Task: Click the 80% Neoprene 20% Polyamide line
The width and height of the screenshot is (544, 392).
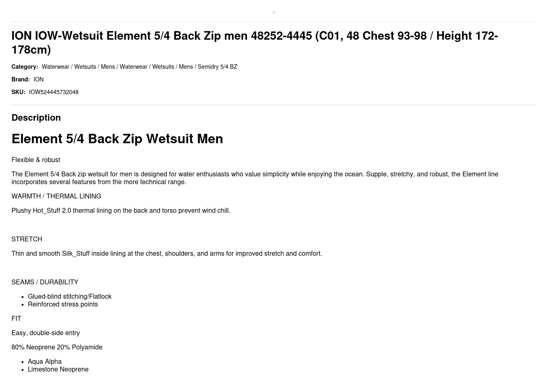Action: [x=57, y=347]
